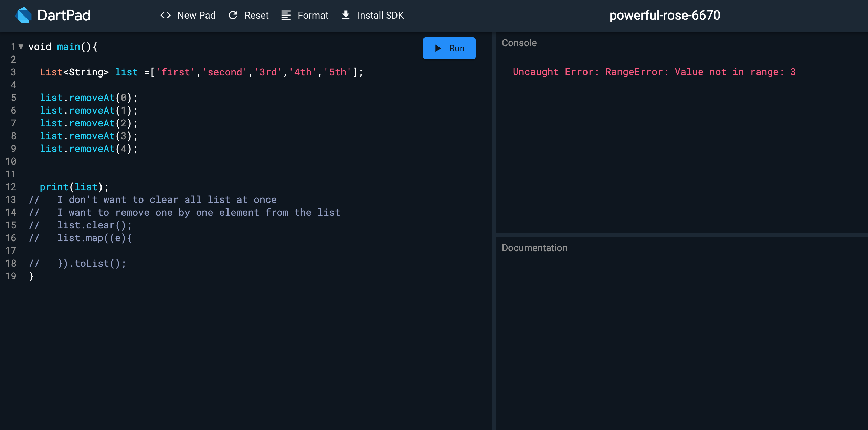Click the 'second' string literal
Viewport: 868px width, 430px height.
point(224,72)
